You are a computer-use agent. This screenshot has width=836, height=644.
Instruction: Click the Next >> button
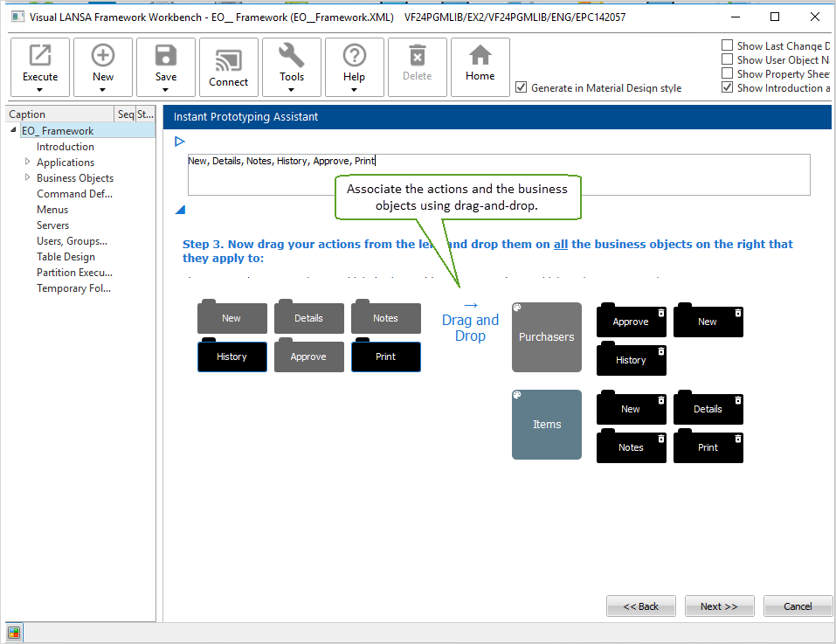point(719,606)
